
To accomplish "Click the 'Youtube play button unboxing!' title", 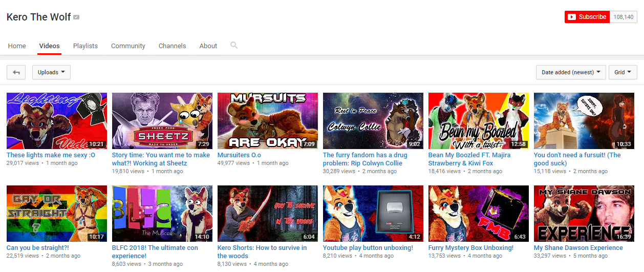I will tap(368, 248).
